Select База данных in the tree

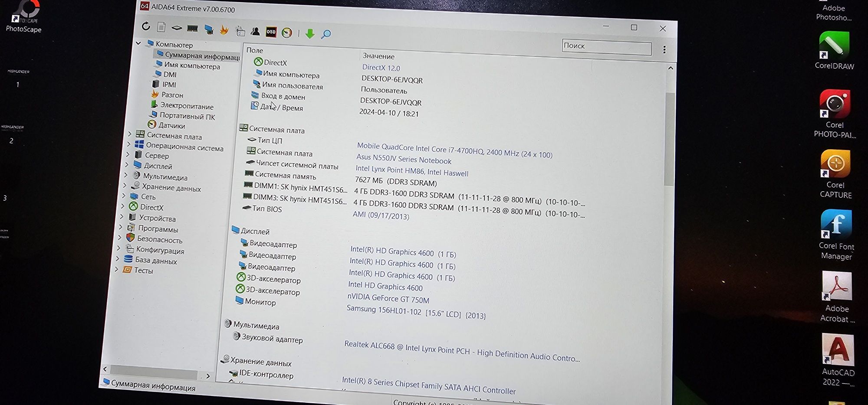150,260
